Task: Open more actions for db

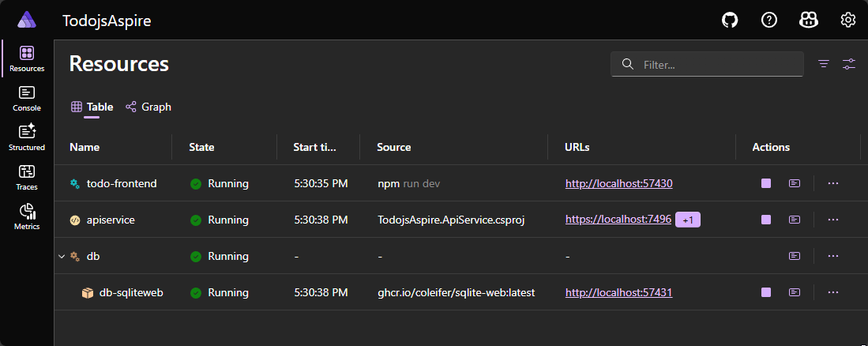Action: 833,256
